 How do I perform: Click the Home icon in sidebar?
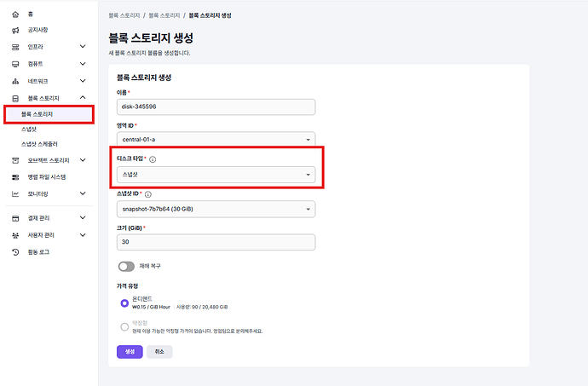pyautogui.click(x=15, y=14)
